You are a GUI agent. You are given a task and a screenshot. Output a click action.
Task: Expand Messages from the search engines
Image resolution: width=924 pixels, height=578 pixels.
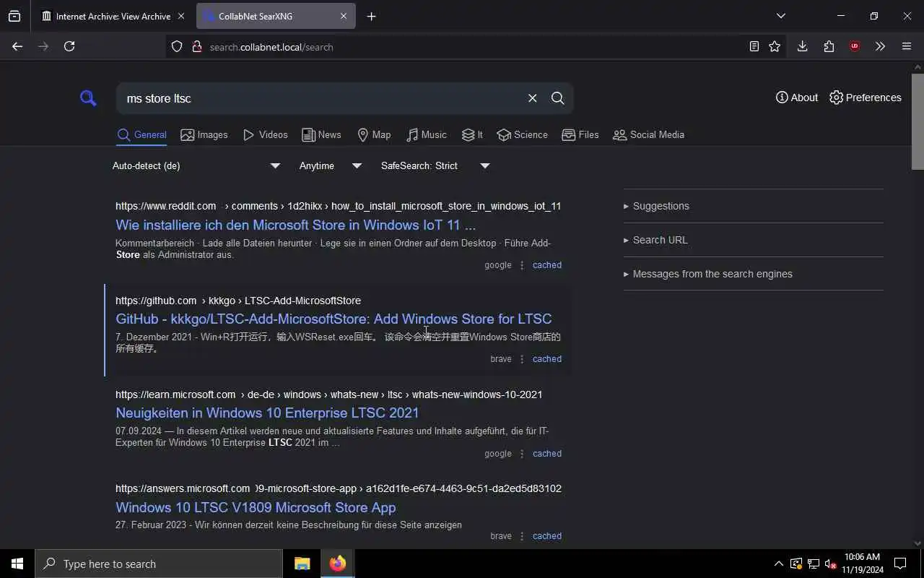[753, 274]
